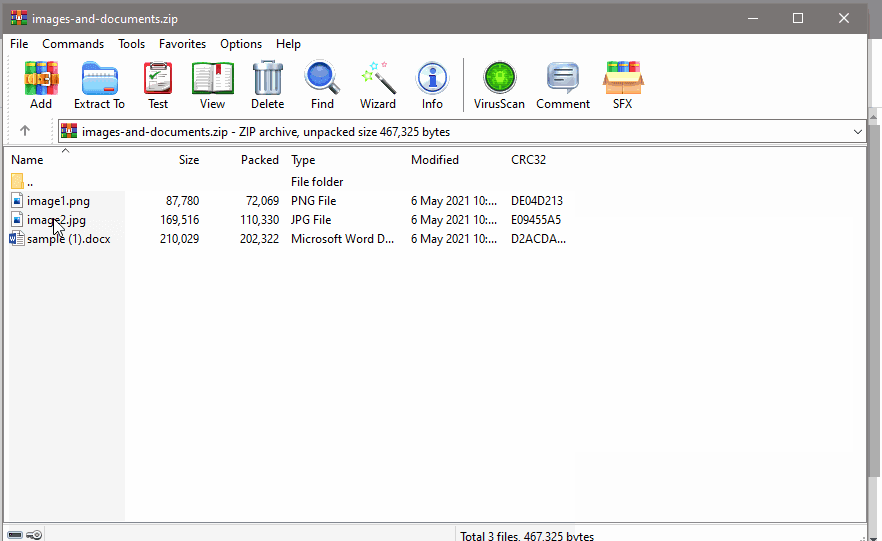The height and width of the screenshot is (541, 882).
Task: Sort file list by Size column
Action: point(188,160)
